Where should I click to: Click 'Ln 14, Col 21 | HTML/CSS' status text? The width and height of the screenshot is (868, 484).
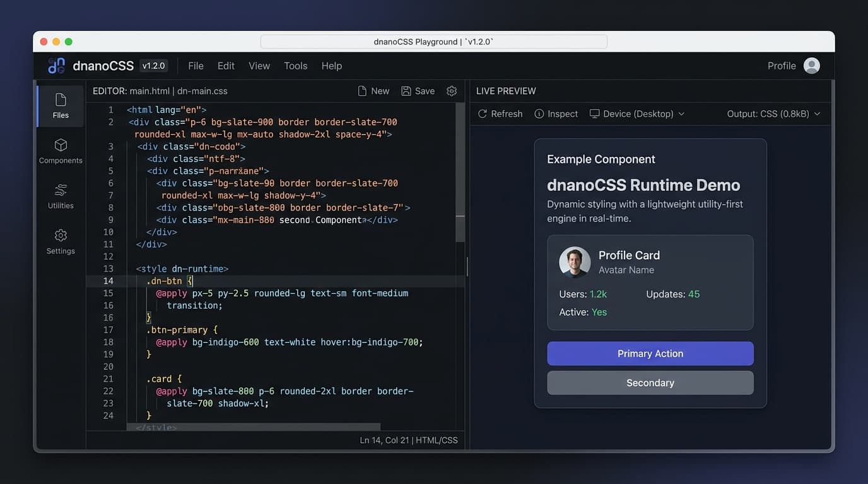coord(409,441)
